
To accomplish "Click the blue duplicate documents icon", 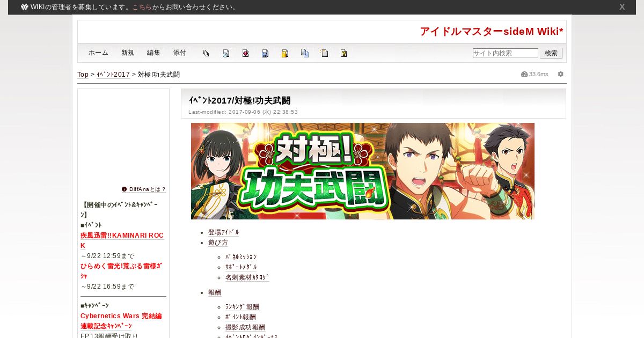I will click(305, 53).
